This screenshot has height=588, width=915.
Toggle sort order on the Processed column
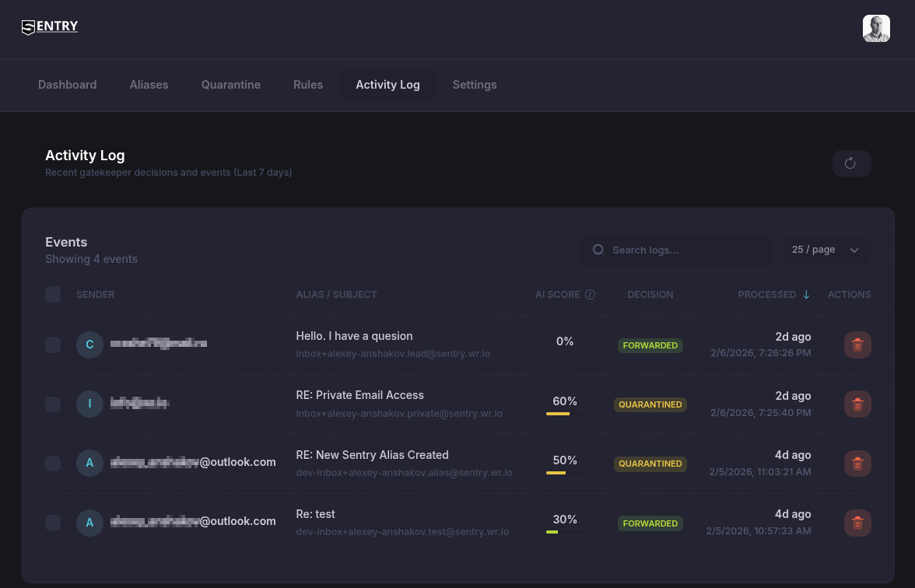coord(774,294)
